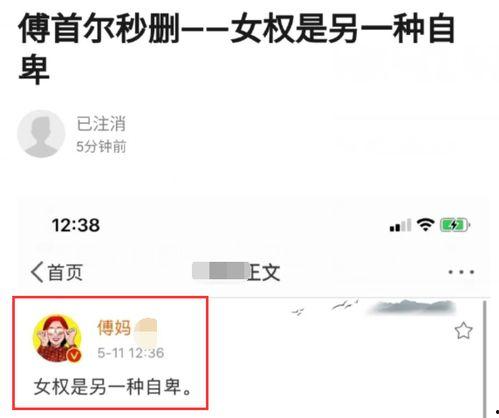
Task: Open the 傅妈 username link
Action: [x=114, y=328]
